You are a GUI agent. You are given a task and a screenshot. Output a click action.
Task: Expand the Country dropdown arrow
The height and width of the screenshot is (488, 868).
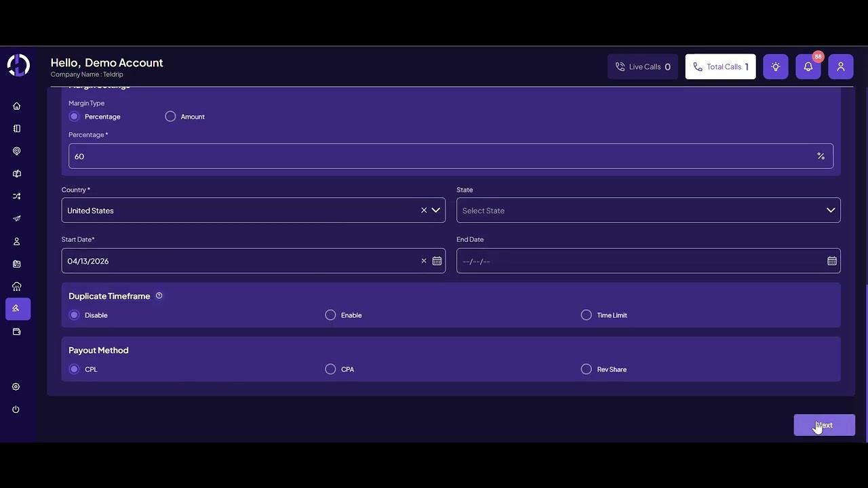point(436,210)
